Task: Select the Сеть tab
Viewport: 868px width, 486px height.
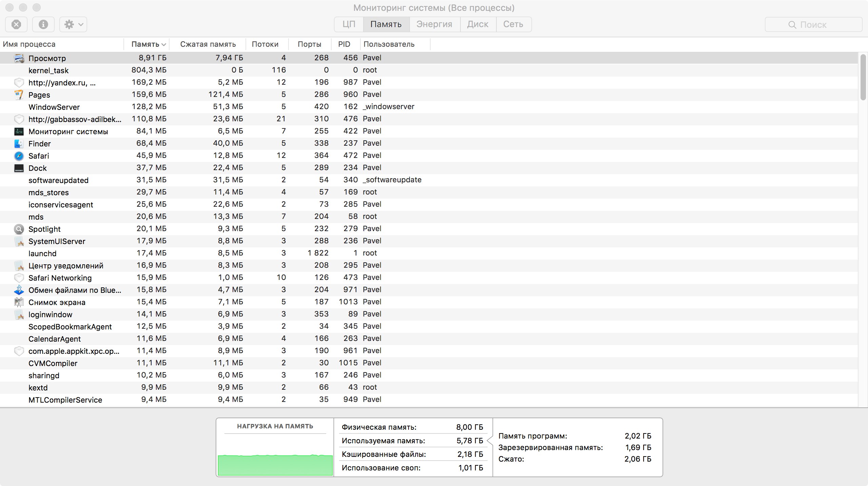Action: click(513, 24)
